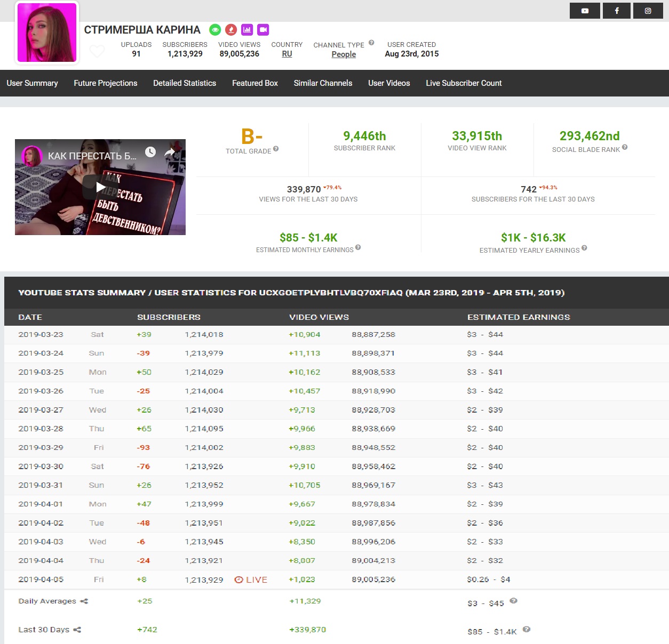Screen dimensions: 669x644
Task: Open help icon beside daily $3 - $45
Action: [513, 601]
